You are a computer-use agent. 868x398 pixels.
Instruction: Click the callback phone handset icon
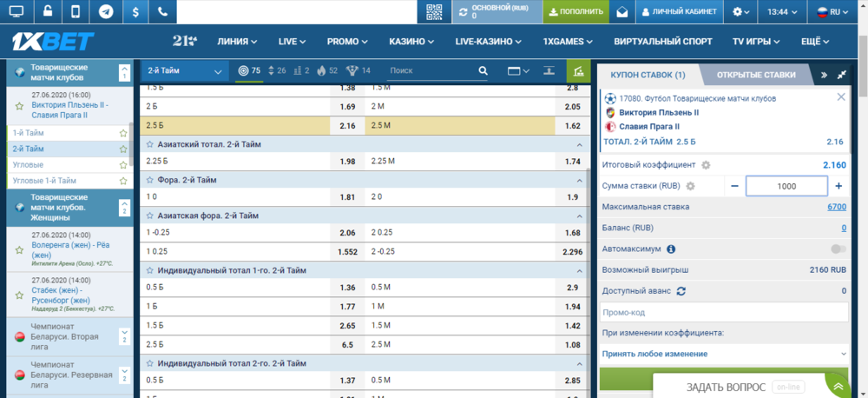click(x=163, y=11)
